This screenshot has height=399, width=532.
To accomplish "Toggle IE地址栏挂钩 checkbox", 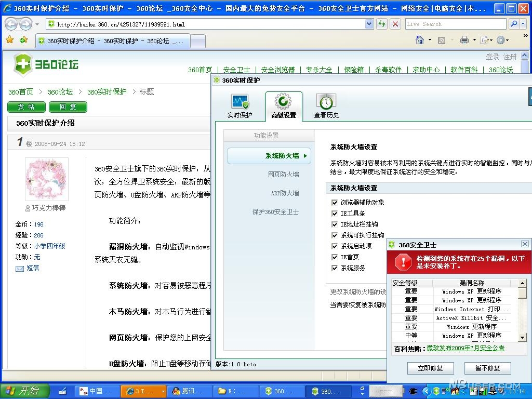I will [x=334, y=224].
